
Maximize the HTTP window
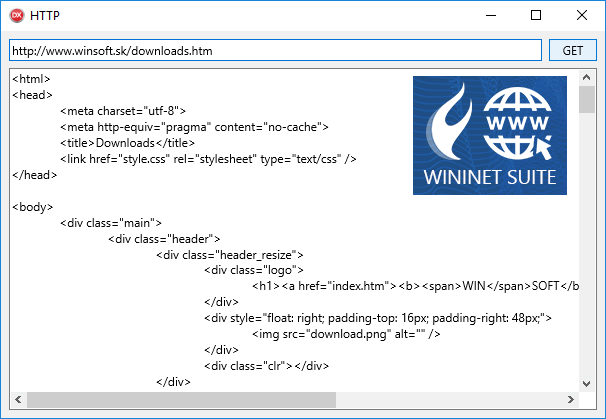[x=536, y=15]
